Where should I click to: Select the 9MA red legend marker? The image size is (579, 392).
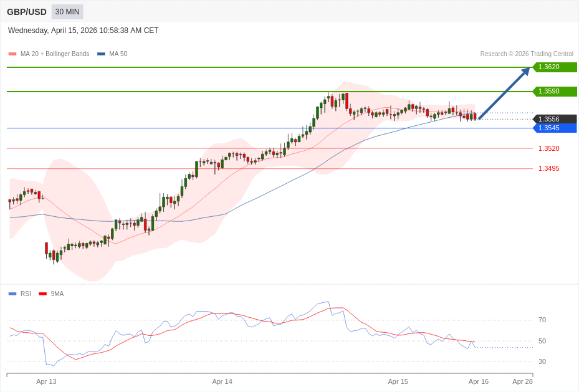(x=42, y=294)
